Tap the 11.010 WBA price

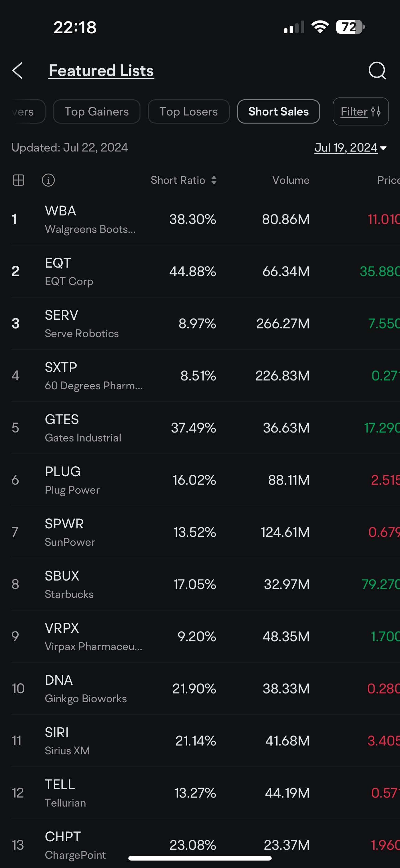[384, 219]
